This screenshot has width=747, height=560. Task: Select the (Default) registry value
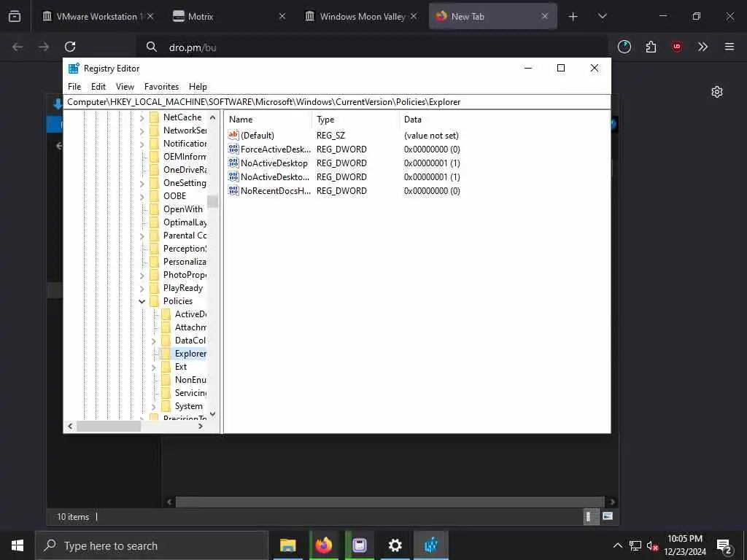[x=258, y=136]
